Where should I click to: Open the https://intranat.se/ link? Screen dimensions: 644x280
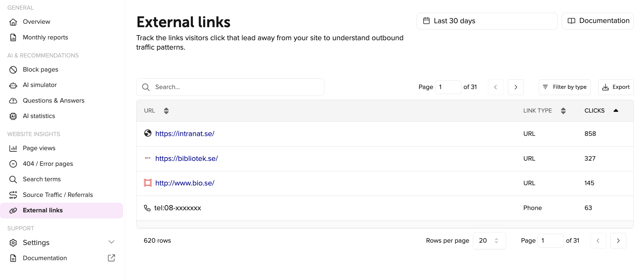pyautogui.click(x=185, y=134)
